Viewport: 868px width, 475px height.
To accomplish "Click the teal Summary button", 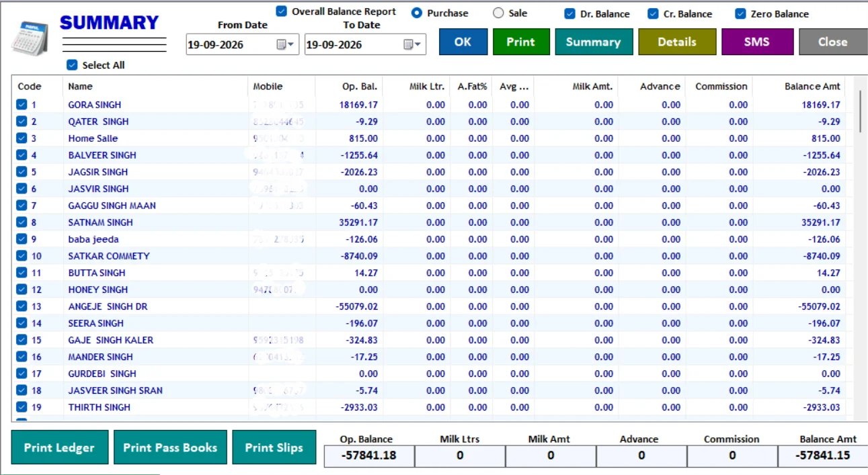I will click(x=594, y=42).
